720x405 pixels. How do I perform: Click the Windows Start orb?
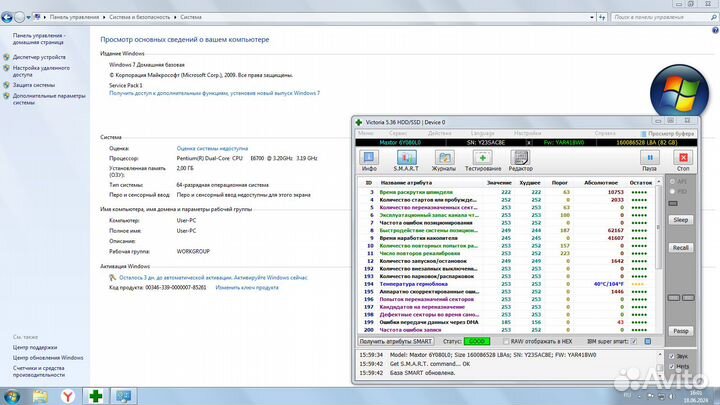[x=11, y=396]
